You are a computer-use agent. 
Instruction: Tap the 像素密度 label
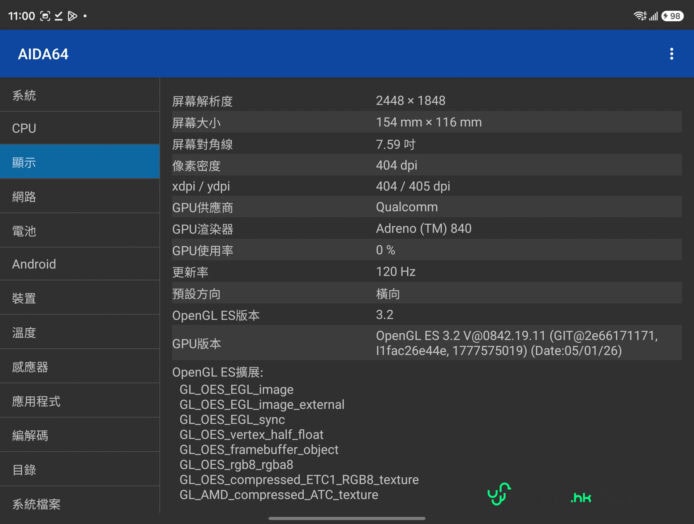click(196, 166)
